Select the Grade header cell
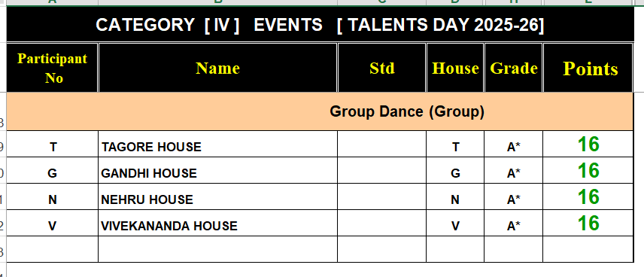 pyautogui.click(x=513, y=68)
